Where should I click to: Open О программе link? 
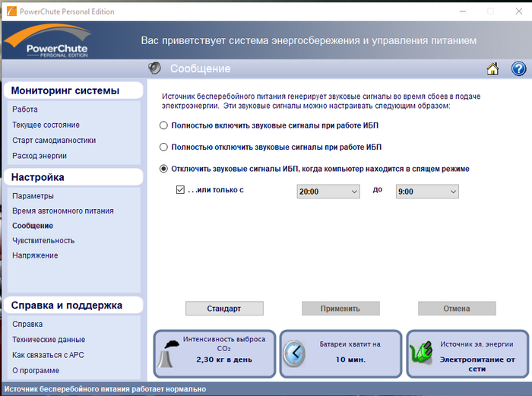click(36, 371)
